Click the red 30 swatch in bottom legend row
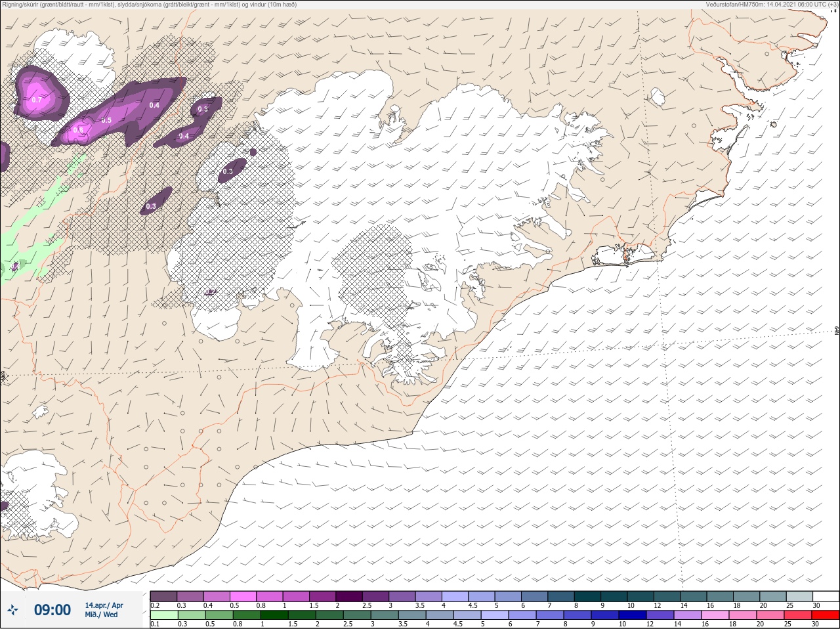Screen dimensions: 840x629 point(826,615)
